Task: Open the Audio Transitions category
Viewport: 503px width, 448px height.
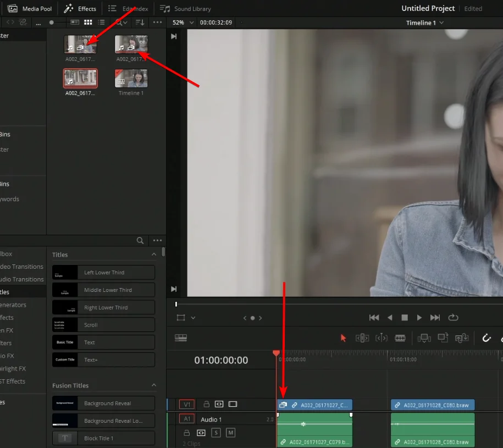Action: click(22, 279)
